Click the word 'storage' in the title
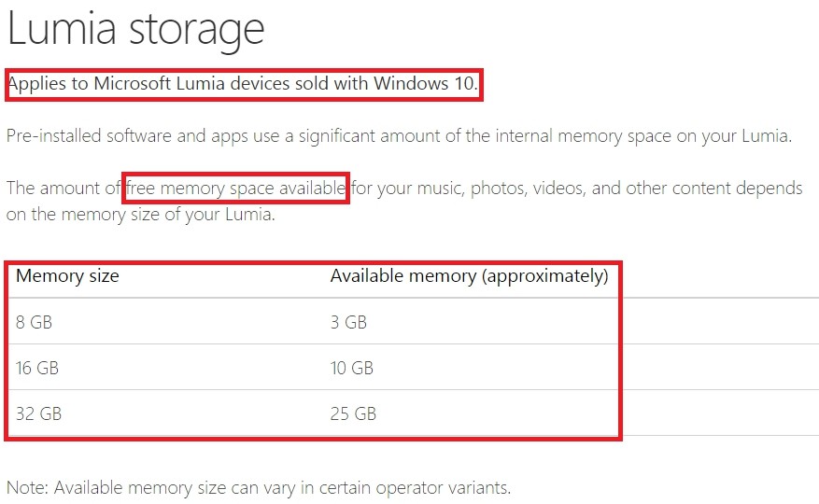Viewport: 819px width, 504px height. (x=197, y=33)
